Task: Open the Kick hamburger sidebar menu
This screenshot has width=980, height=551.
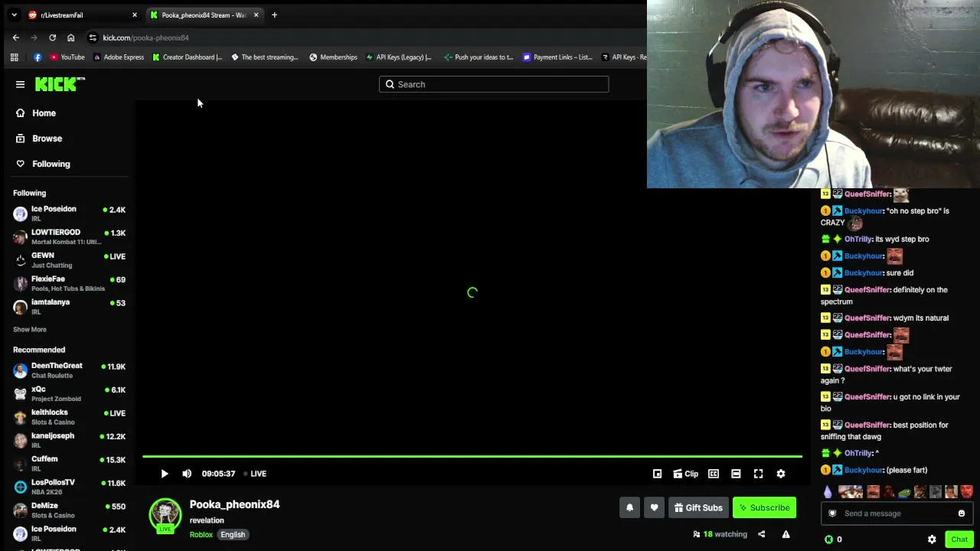Action: (21, 84)
